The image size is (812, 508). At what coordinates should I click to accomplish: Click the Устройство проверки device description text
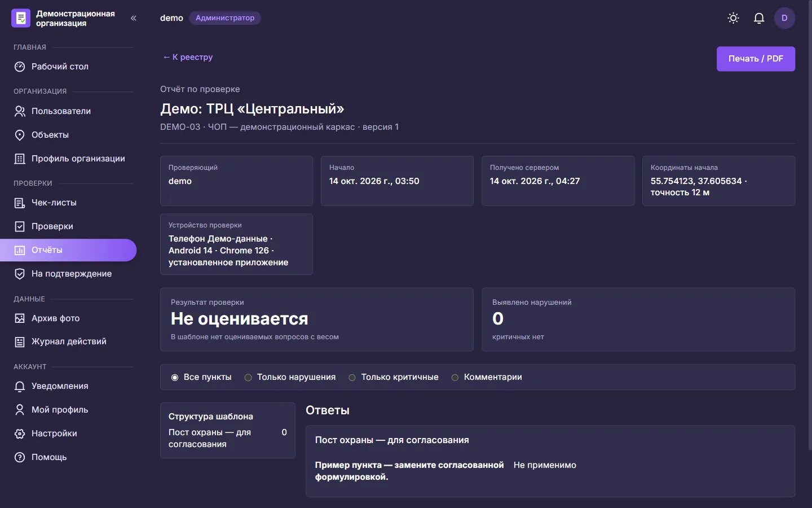[x=228, y=251]
